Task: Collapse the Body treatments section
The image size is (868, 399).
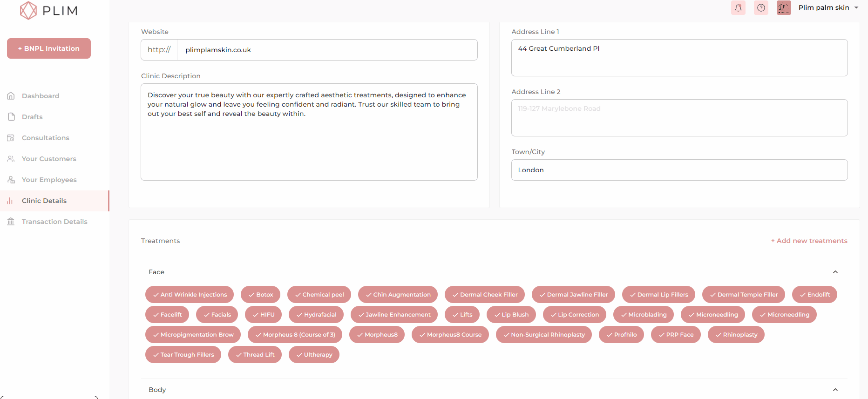Action: (835, 390)
